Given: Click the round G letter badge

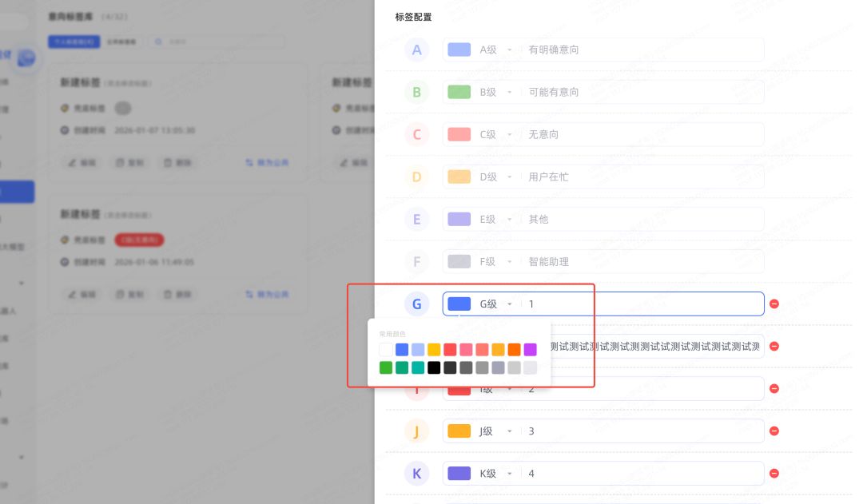Looking at the screenshot, I should [416, 304].
